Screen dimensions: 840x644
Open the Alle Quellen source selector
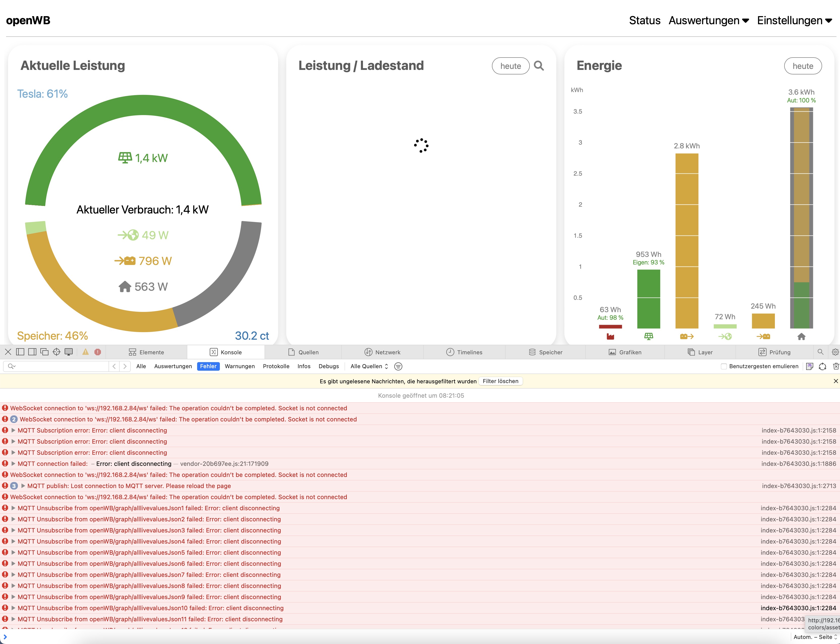click(369, 366)
